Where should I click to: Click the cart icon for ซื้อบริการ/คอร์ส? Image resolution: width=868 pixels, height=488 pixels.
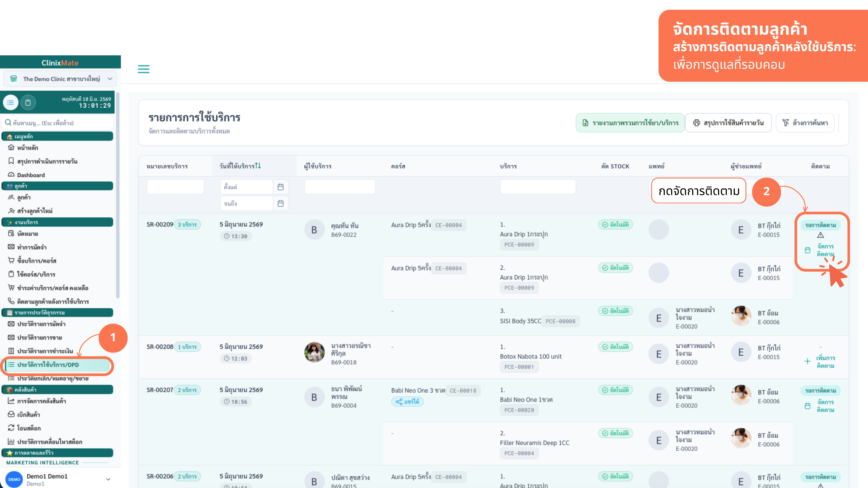(11, 260)
